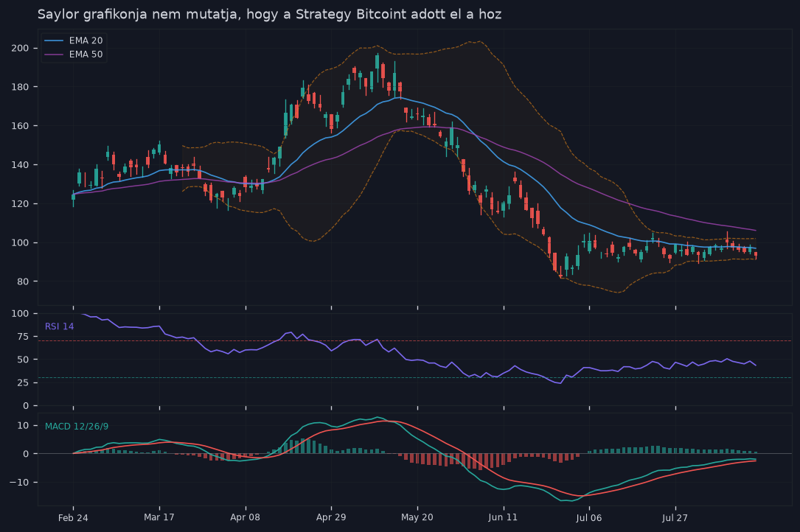Click the RSI 14 panel label
This screenshot has height=532, width=800.
(59, 326)
